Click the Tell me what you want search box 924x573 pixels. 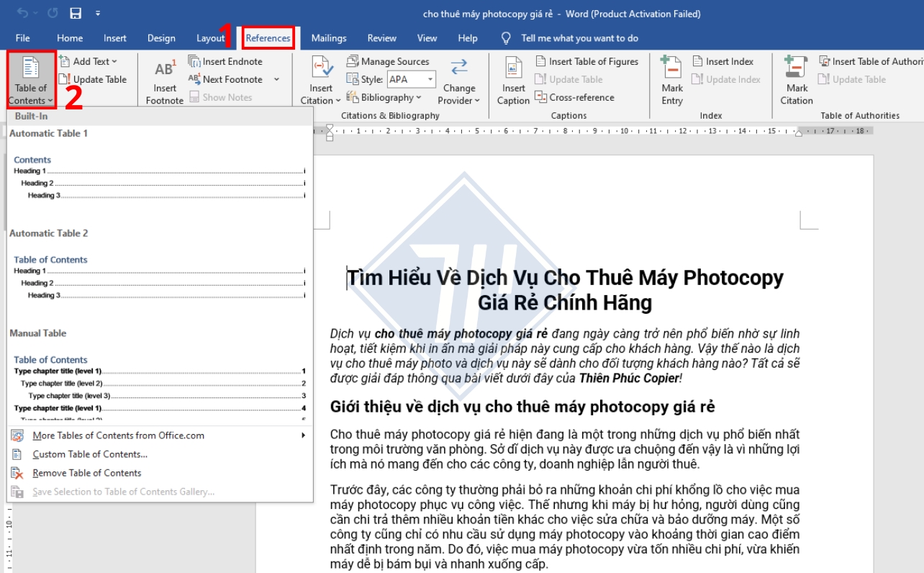point(579,38)
